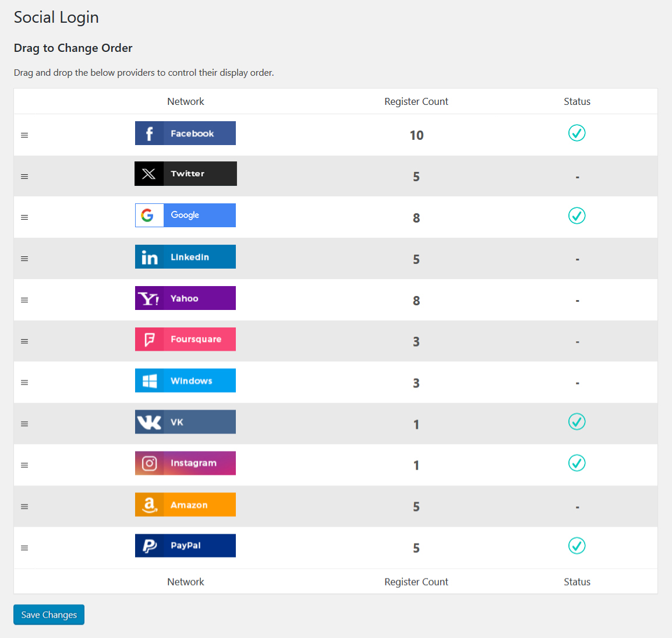The width and height of the screenshot is (672, 638).
Task: Select the PayPal provider button
Action: [185, 545]
